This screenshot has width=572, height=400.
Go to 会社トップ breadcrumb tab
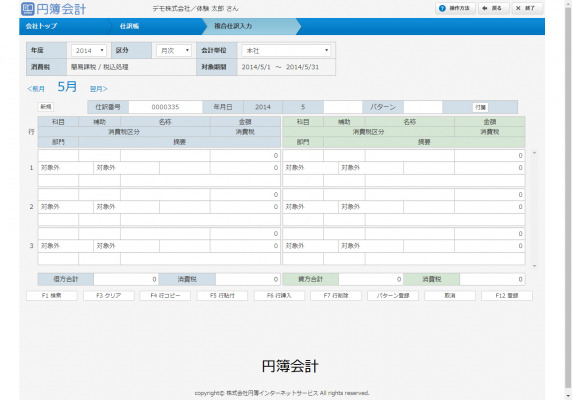coord(41,26)
